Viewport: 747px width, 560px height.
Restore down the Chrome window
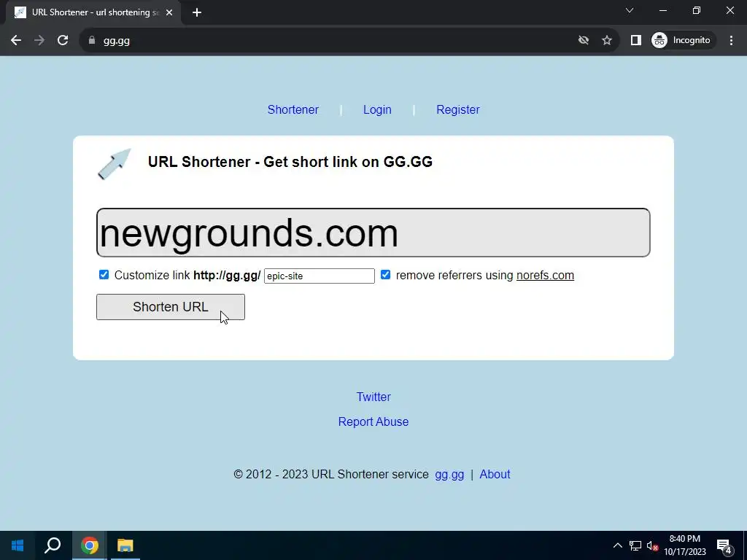click(697, 10)
